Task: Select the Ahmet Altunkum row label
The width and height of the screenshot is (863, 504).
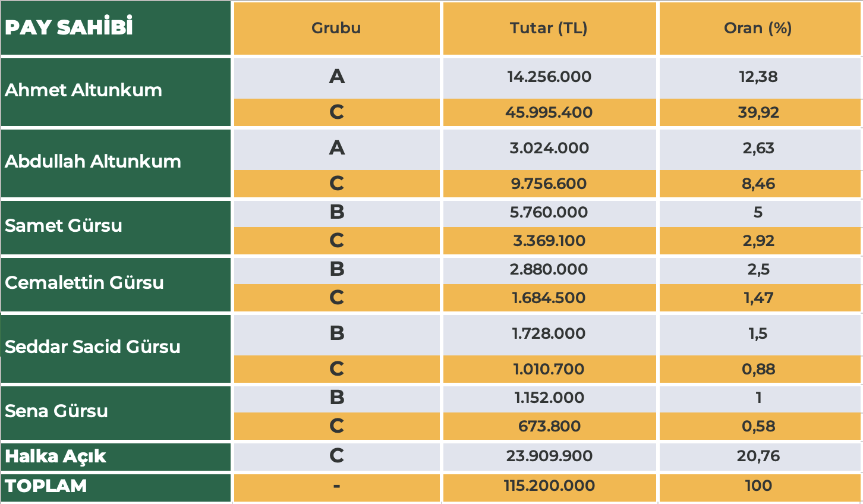Action: pos(116,92)
